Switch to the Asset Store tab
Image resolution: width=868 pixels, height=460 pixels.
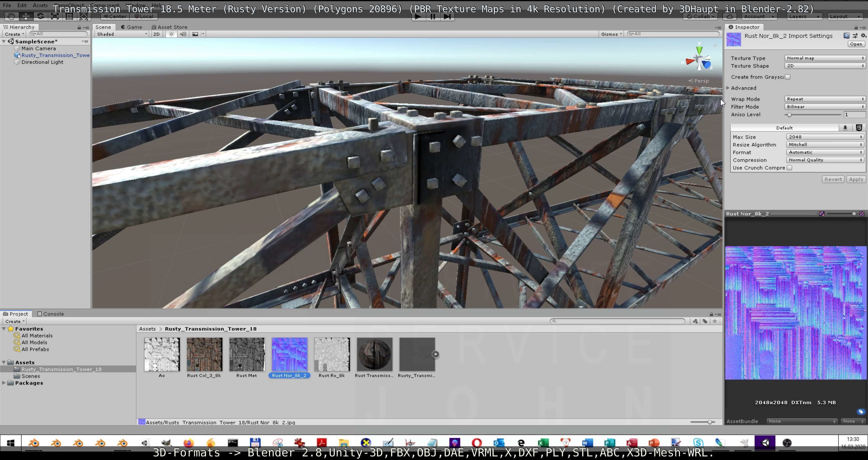point(169,27)
